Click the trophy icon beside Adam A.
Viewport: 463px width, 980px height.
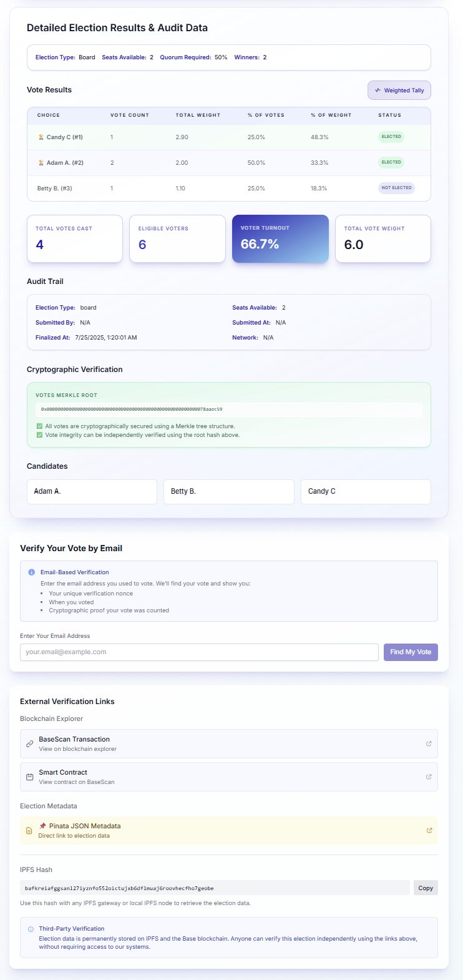coord(41,163)
